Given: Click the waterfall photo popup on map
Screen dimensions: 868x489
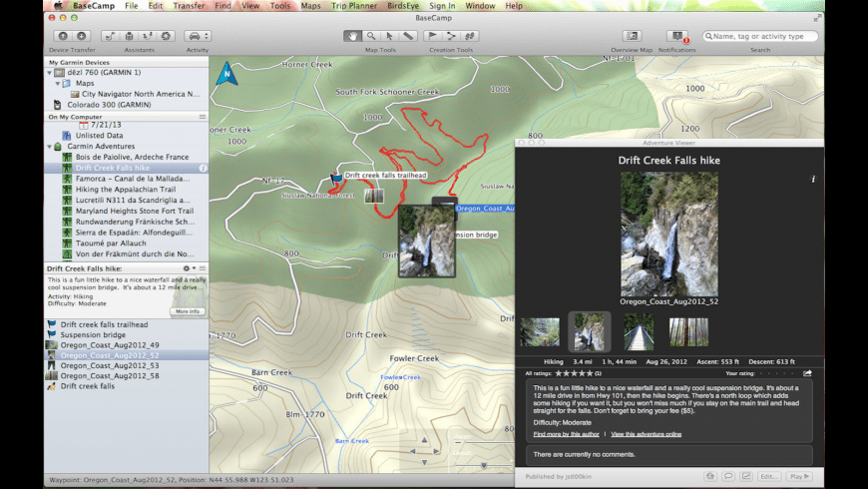Looking at the screenshot, I should point(427,241).
